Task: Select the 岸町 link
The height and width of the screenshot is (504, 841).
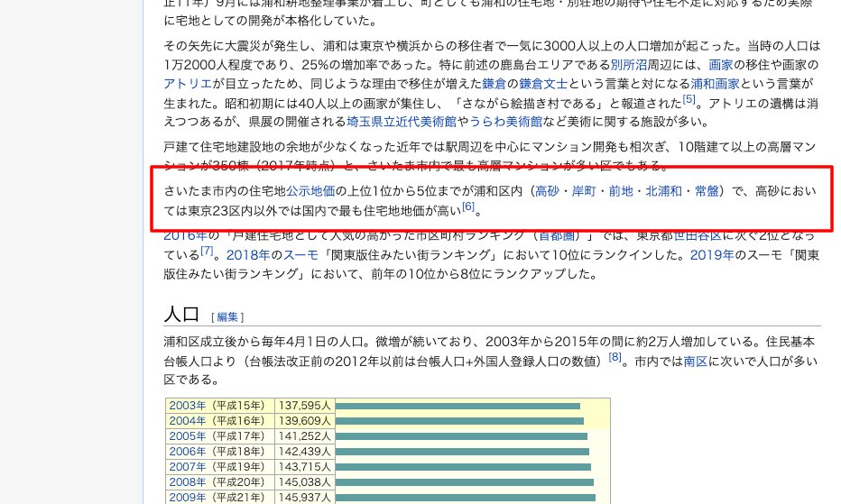Action: [x=584, y=190]
